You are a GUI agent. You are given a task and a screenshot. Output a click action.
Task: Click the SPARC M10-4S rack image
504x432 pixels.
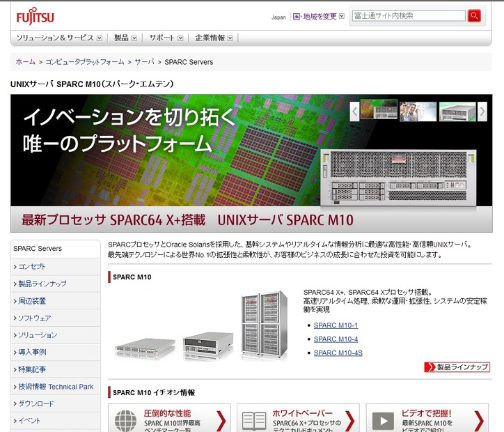(265, 324)
